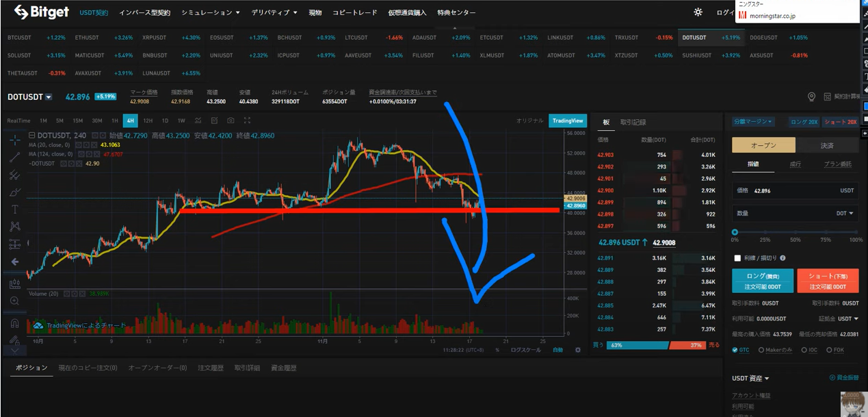This screenshot has width=868, height=417.
Task: Open the 分離マージン margin mode dropdown
Action: coord(753,121)
